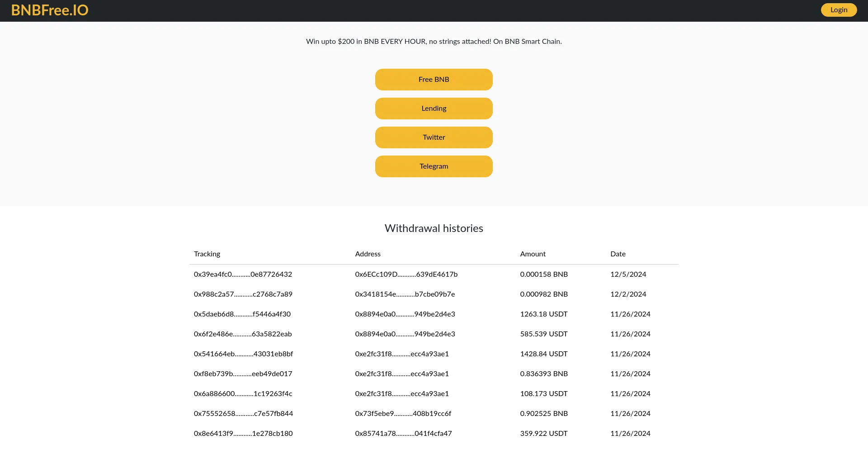This screenshot has width=868, height=449.
Task: Click the date in the 0.902525 BNB row
Action: point(630,414)
